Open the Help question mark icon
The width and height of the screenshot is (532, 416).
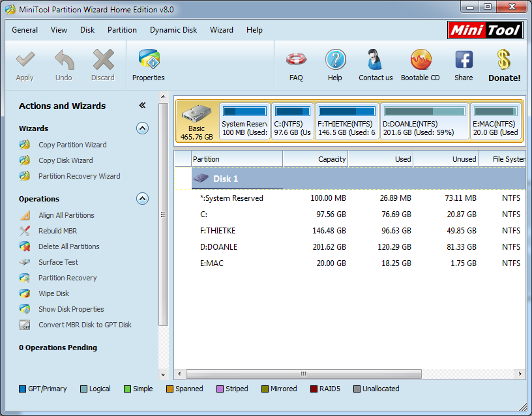click(x=335, y=59)
